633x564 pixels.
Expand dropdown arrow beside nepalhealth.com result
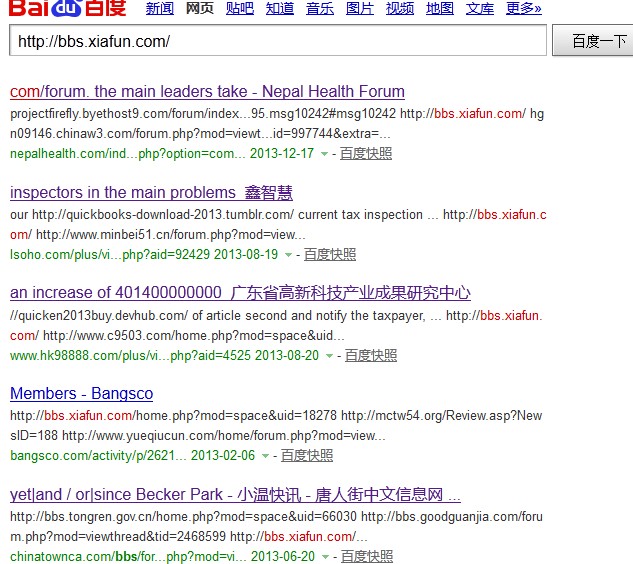(x=324, y=154)
